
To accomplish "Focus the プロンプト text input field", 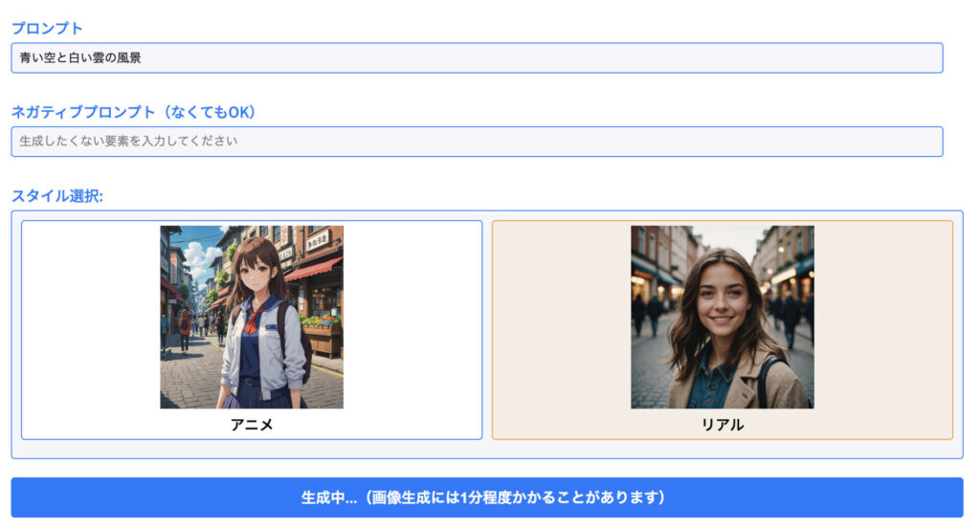I will pyautogui.click(x=477, y=57).
